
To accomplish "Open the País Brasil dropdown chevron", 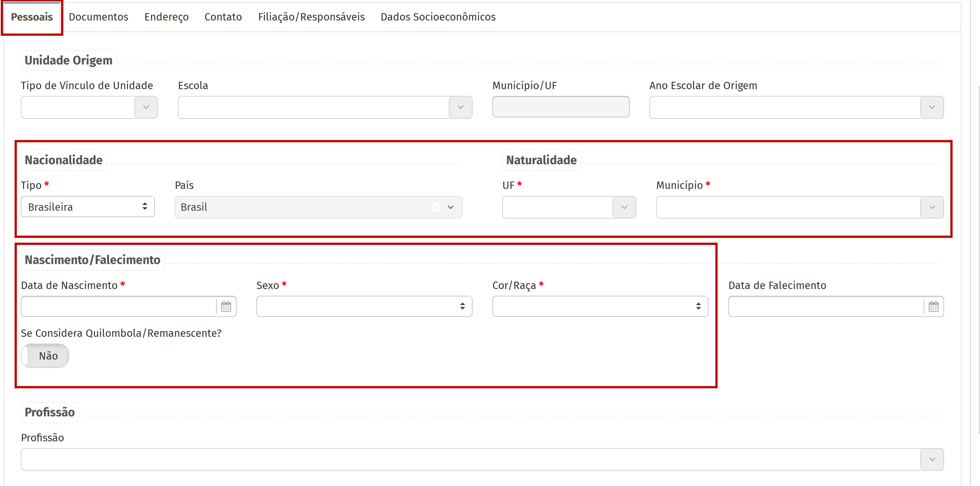I will [x=451, y=207].
